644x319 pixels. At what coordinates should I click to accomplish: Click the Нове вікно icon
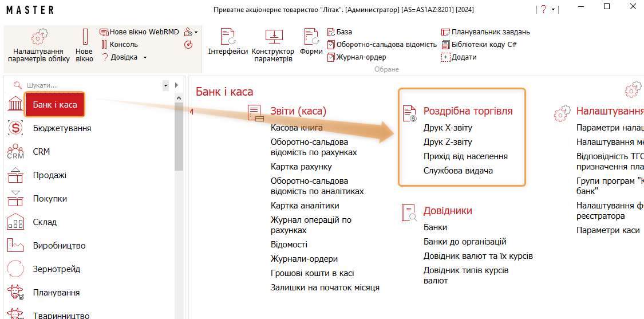click(85, 37)
